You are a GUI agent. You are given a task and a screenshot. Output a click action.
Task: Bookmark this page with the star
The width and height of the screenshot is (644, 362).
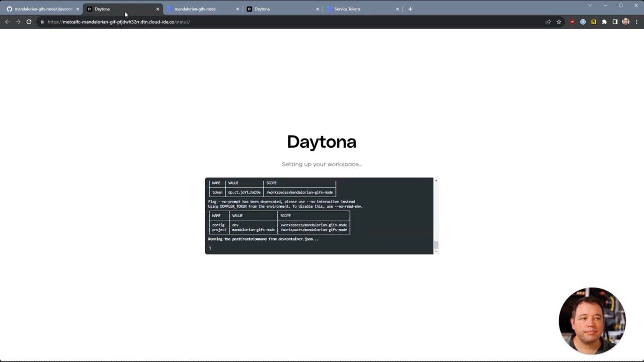click(558, 22)
